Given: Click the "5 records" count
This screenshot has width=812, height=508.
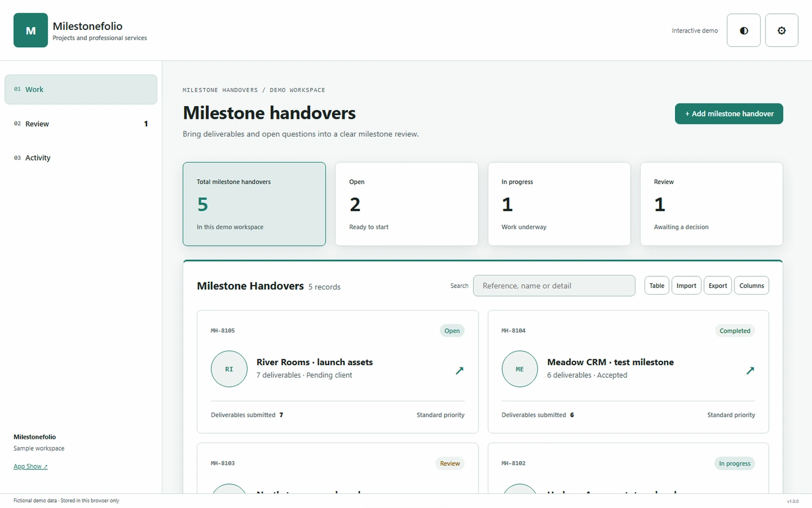Looking at the screenshot, I should 324,287.
